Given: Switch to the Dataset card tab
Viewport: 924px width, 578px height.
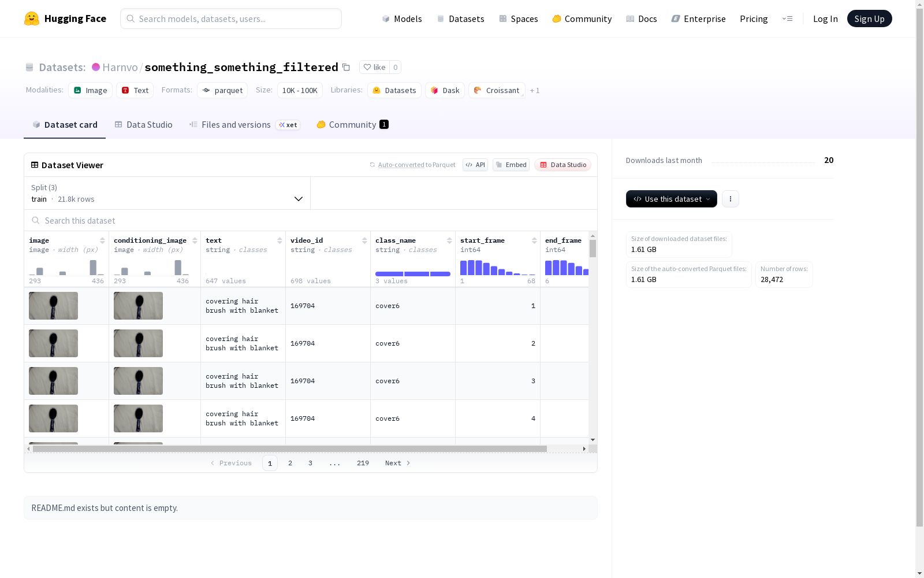Looking at the screenshot, I should pos(65,124).
